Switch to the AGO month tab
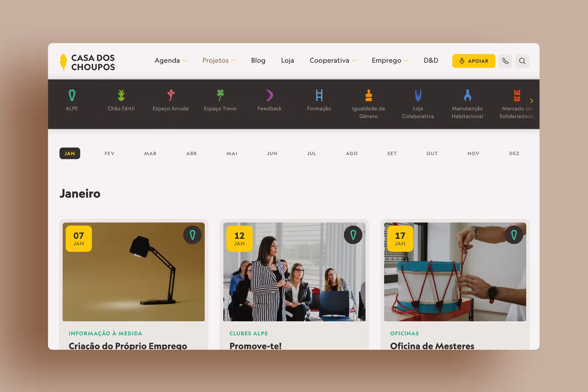The height and width of the screenshot is (392, 588). pyautogui.click(x=352, y=153)
